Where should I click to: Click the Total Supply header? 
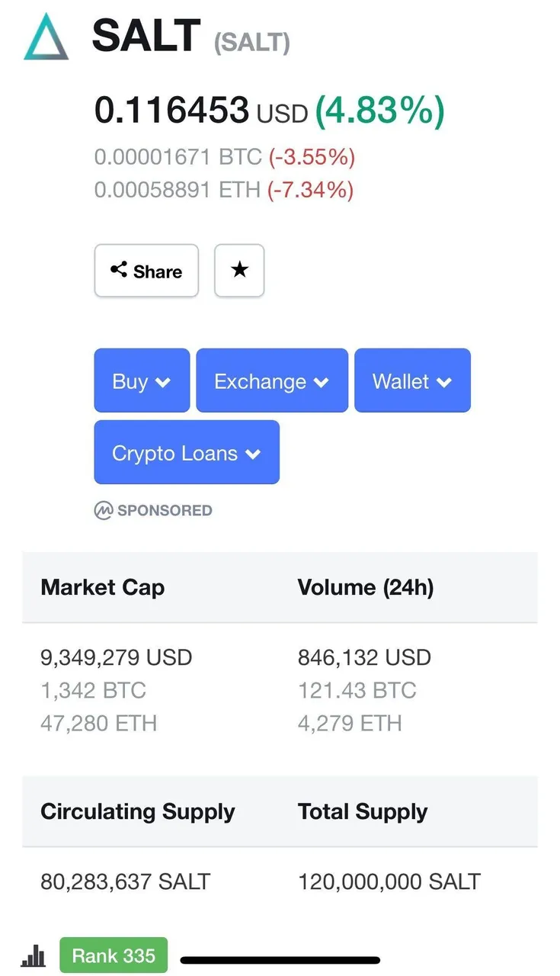[363, 811]
